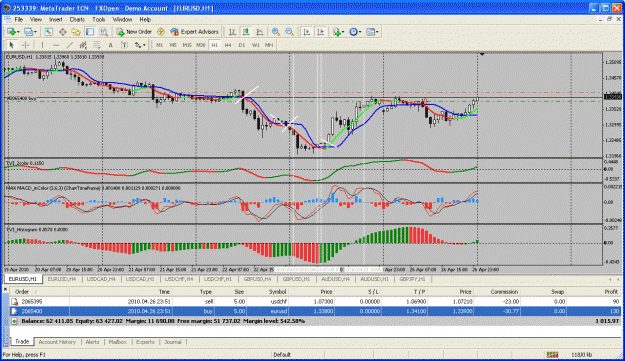Close the Terminal panel with X
This screenshot has width=625, height=361.
coord(6,290)
